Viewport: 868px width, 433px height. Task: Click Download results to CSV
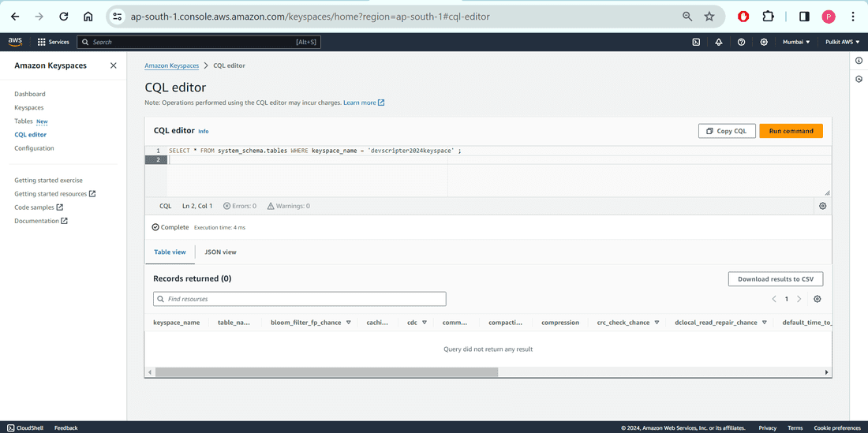(776, 279)
